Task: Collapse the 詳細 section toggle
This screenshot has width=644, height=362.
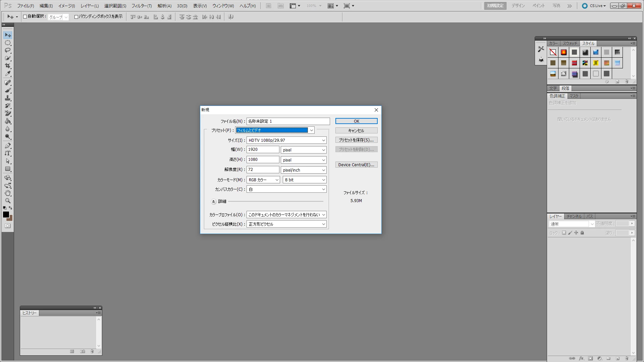Action: click(x=214, y=201)
